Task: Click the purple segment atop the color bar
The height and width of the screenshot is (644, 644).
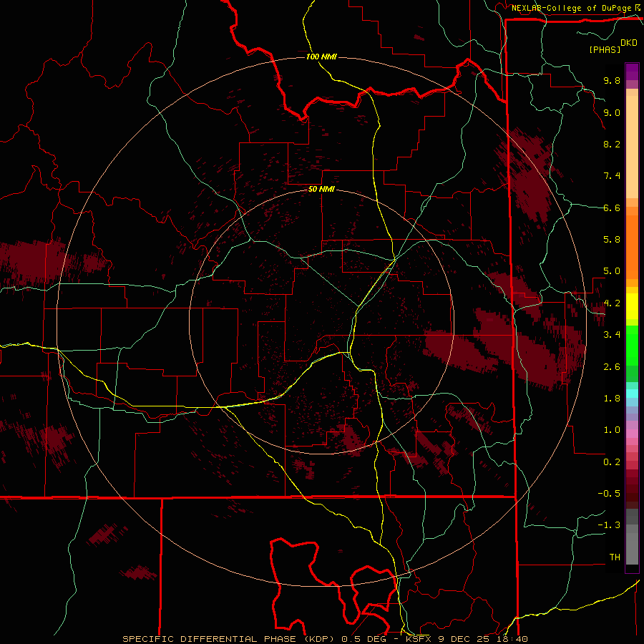Action: pos(632,72)
